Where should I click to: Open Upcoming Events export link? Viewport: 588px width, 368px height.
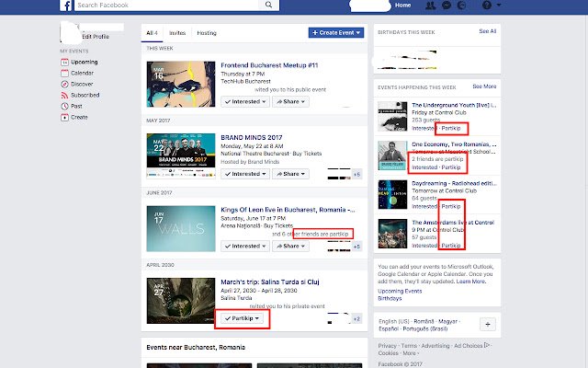(400, 291)
